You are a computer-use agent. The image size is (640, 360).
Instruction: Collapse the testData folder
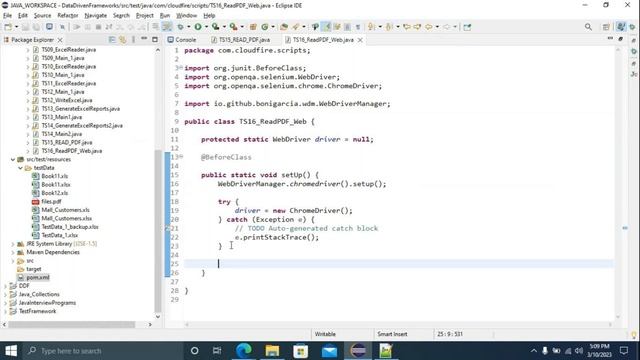tap(20, 168)
